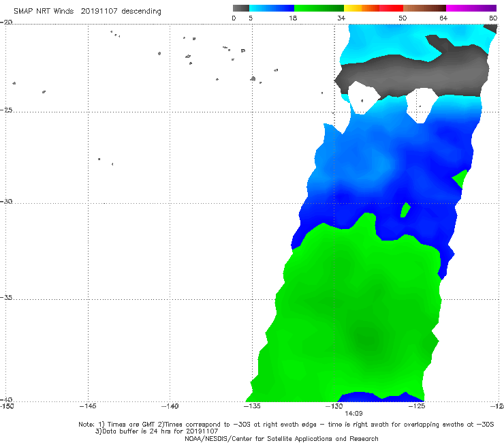This screenshot has width=504, height=443.
Task: Click the latitude label '-25'
Action: point(6,110)
